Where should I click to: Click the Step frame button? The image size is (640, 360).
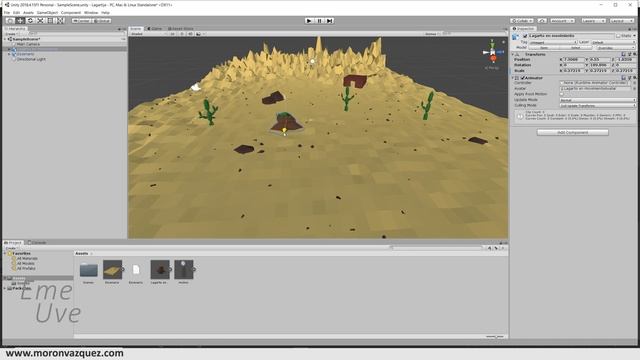[x=329, y=20]
